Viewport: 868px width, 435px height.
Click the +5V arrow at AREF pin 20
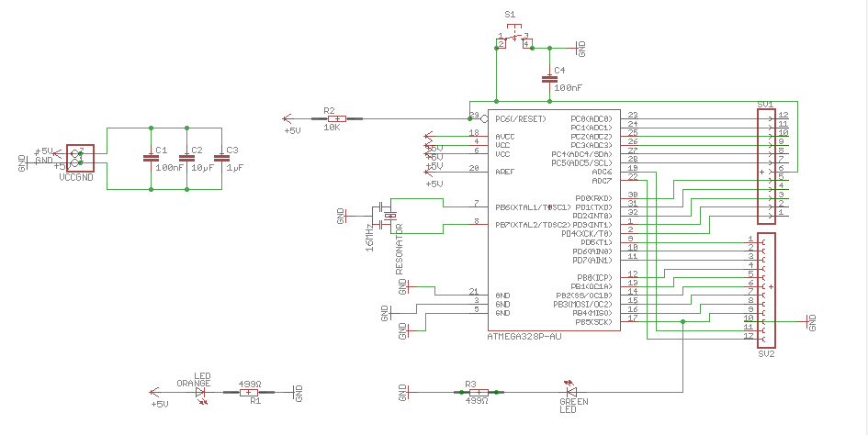428,173
